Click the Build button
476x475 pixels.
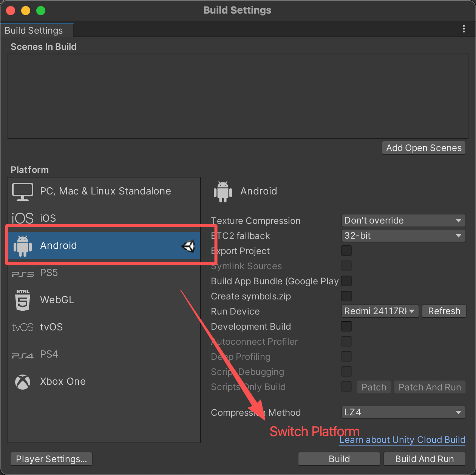click(339, 459)
